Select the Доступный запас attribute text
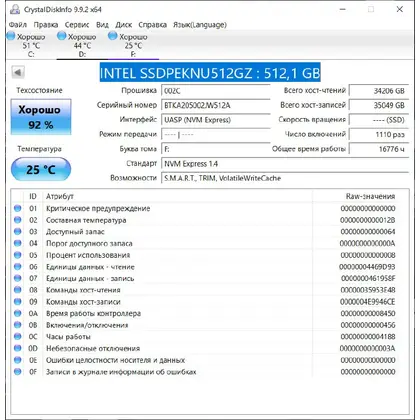This screenshot has height=420, width=420. [75, 232]
